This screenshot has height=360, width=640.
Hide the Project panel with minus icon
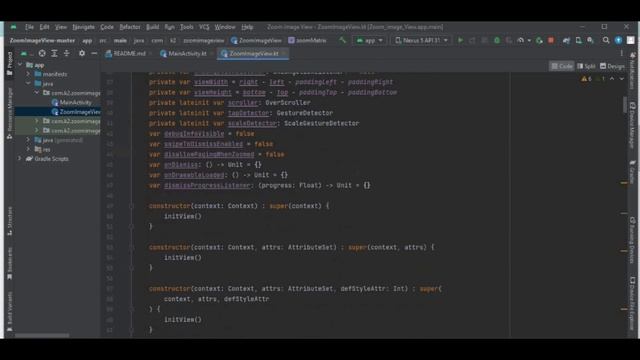[94, 53]
